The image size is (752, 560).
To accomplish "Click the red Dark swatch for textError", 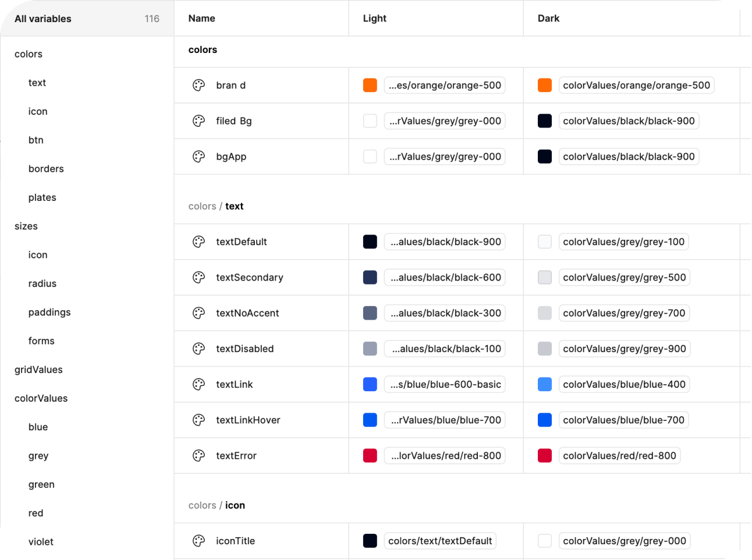I will pyautogui.click(x=545, y=456).
